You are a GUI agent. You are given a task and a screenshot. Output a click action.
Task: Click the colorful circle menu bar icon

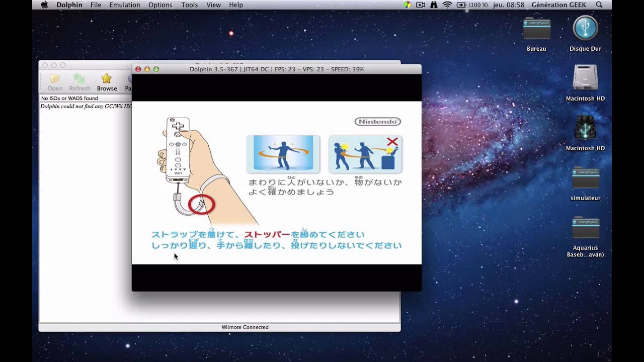407,5
